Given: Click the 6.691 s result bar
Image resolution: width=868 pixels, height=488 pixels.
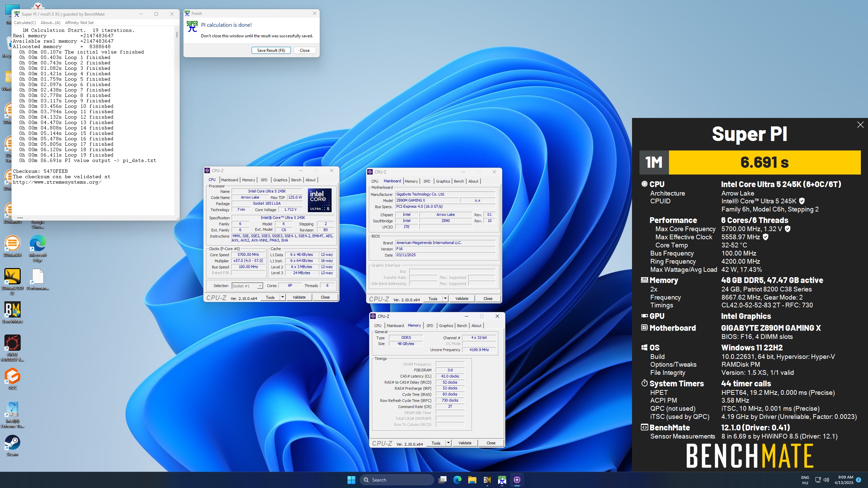Looking at the screenshot, I should 765,162.
